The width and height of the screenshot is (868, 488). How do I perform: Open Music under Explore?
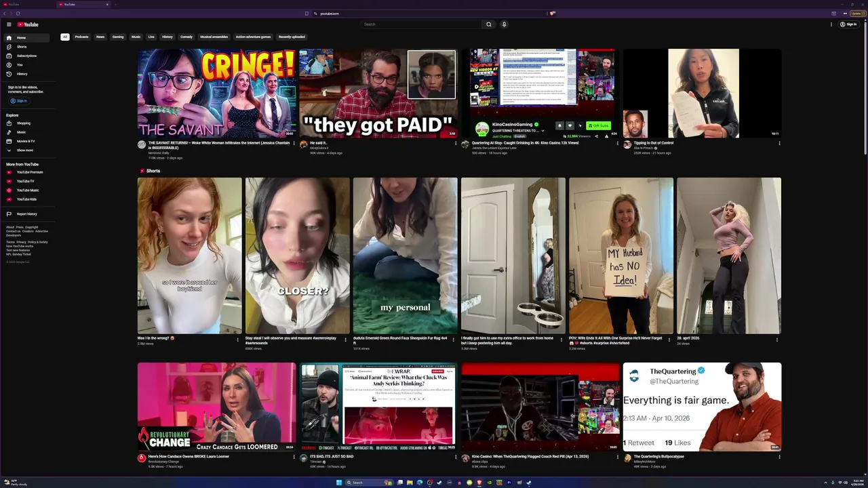(27, 132)
